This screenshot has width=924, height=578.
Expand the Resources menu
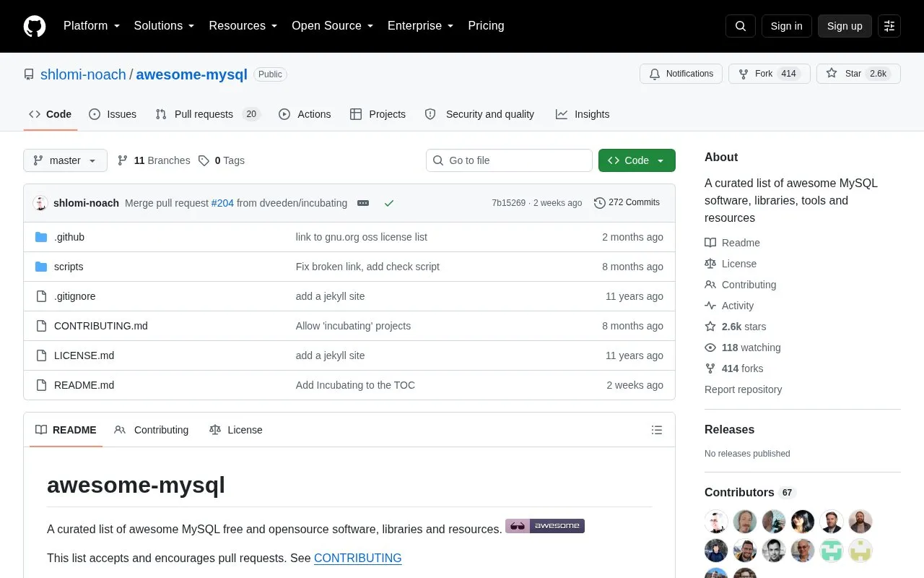click(x=243, y=26)
